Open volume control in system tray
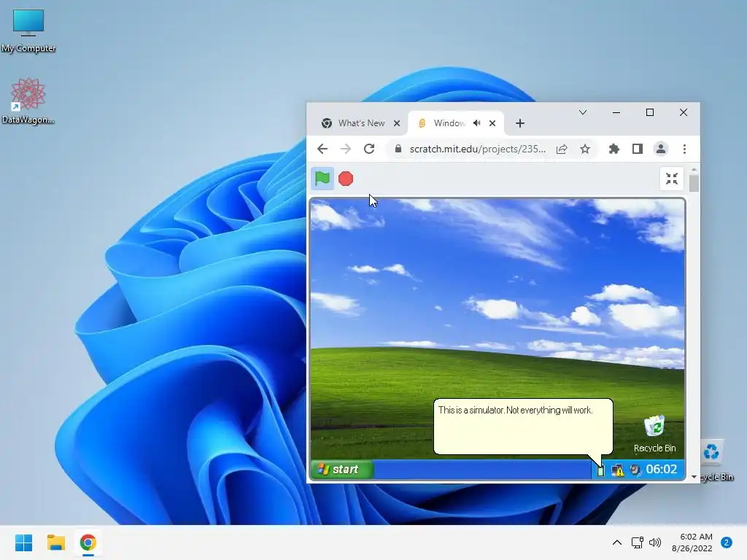 [656, 542]
